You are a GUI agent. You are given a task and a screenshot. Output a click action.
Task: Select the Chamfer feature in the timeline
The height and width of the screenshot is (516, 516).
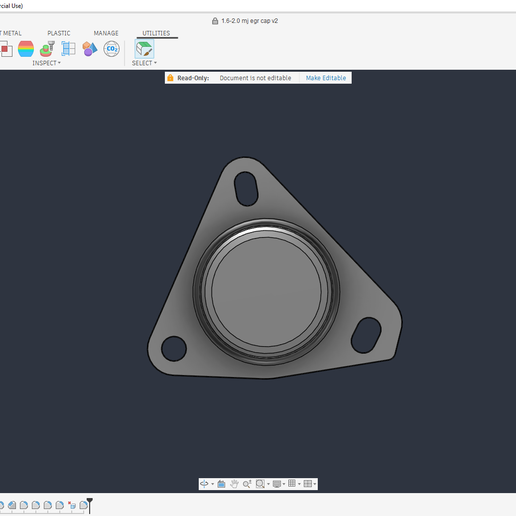click(12, 505)
